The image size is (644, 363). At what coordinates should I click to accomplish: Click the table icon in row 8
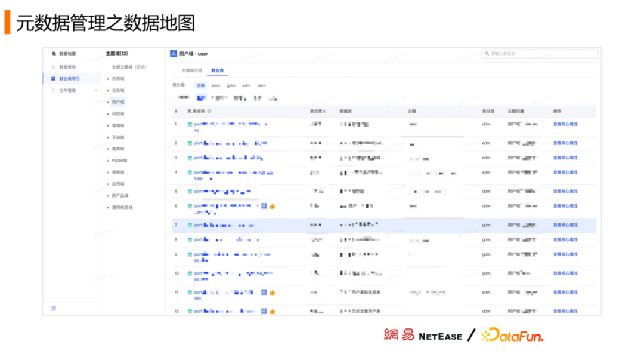tap(190, 239)
